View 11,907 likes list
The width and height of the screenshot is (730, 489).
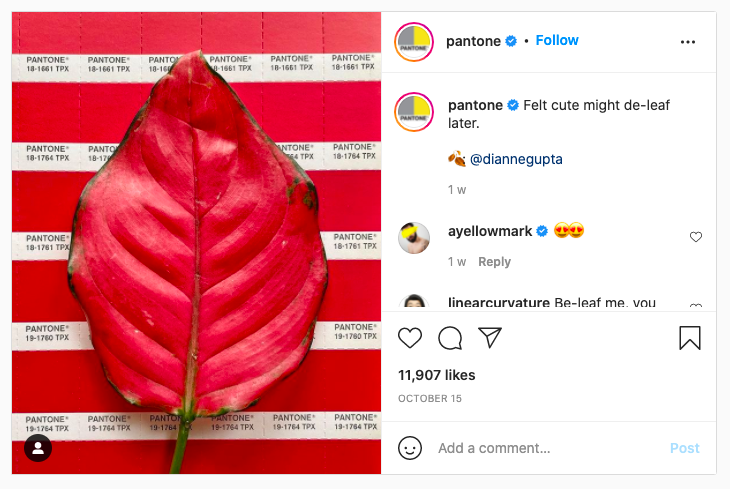pos(437,375)
